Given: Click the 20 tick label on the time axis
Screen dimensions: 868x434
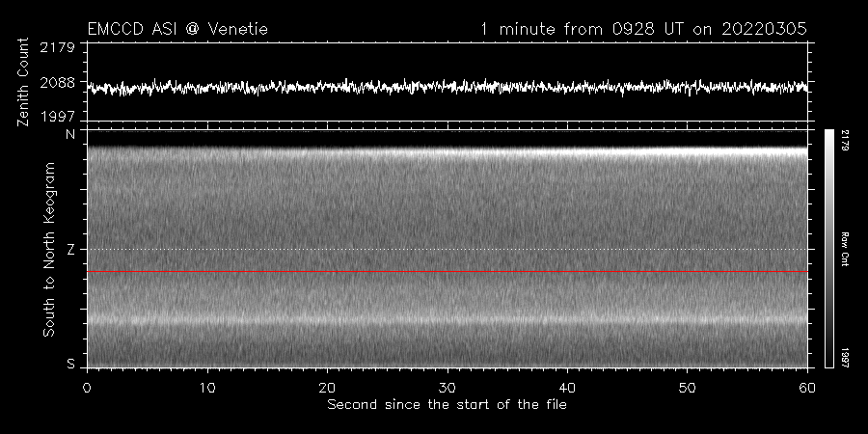Looking at the screenshot, I should pyautogui.click(x=327, y=388).
